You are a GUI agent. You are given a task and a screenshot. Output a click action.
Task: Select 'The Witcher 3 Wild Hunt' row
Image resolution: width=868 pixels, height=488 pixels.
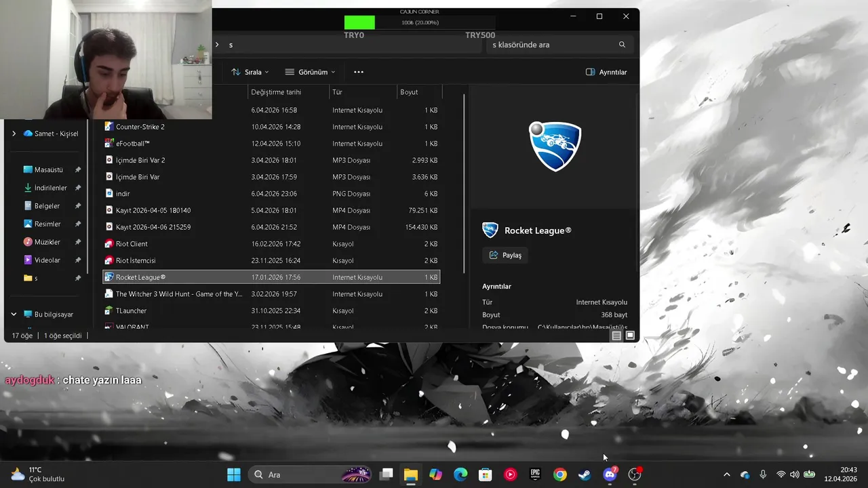(271, 294)
